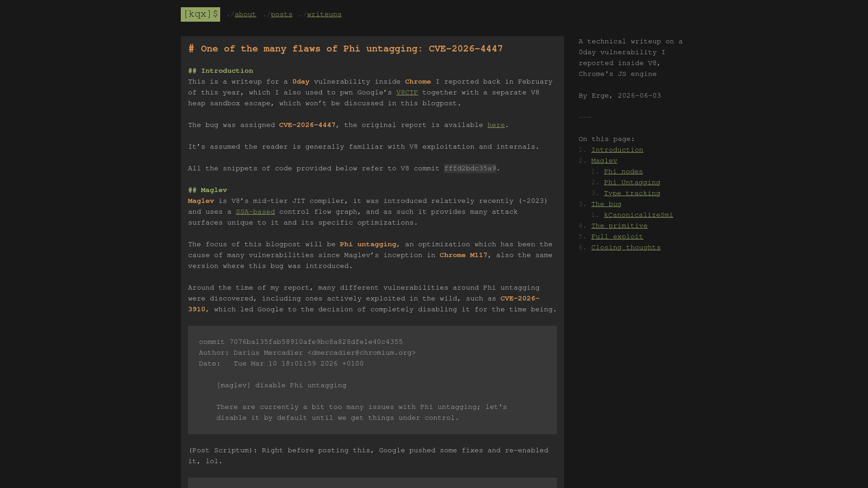
Task: Open the posts page link
Action: point(282,14)
